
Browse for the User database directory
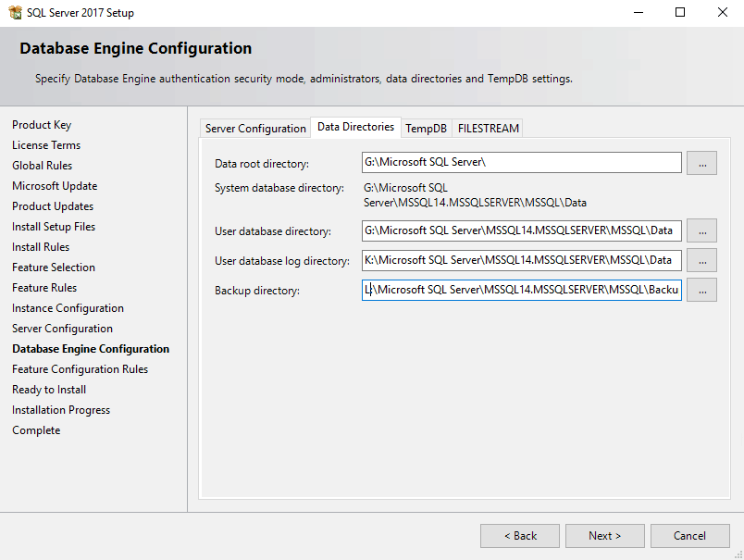click(x=701, y=230)
